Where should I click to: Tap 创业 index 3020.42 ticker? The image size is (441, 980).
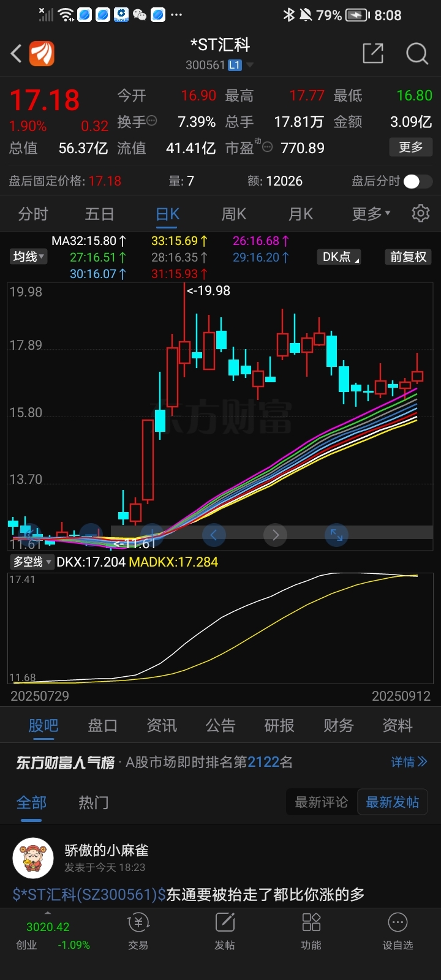[x=53, y=935]
